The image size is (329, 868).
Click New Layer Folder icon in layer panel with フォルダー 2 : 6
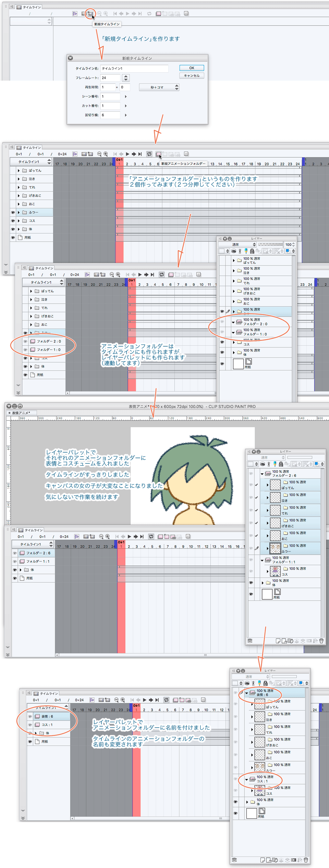290,641
